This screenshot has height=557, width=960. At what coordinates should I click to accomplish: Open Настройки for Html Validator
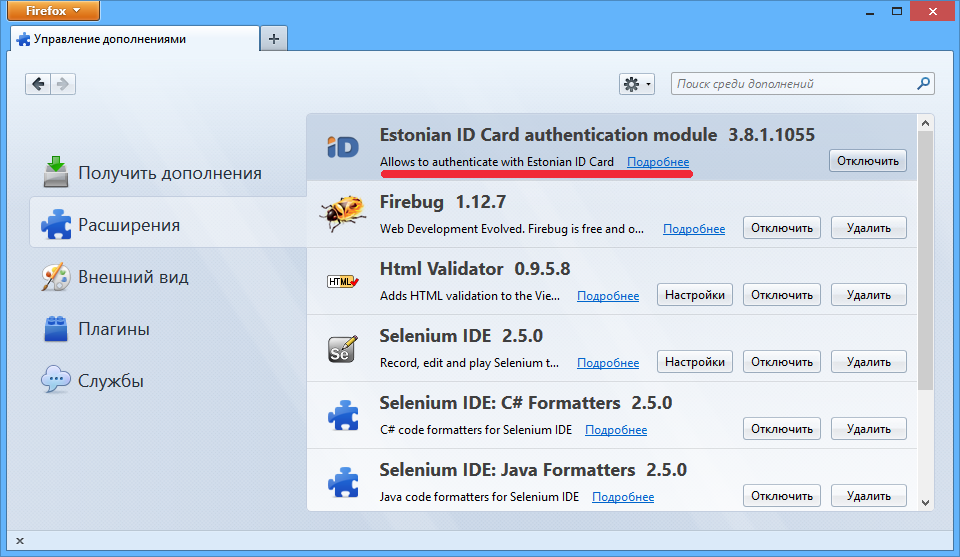tap(694, 295)
